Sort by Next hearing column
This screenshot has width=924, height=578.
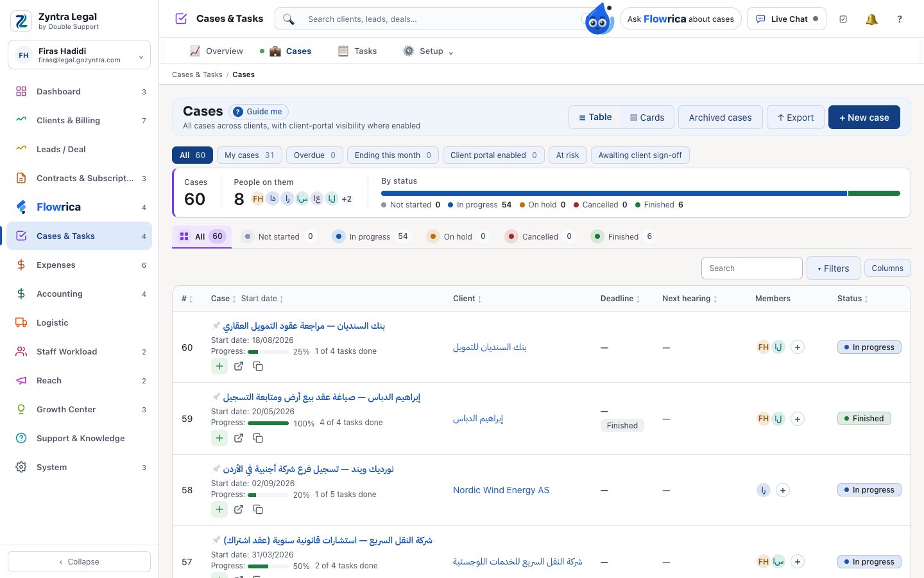pos(690,299)
